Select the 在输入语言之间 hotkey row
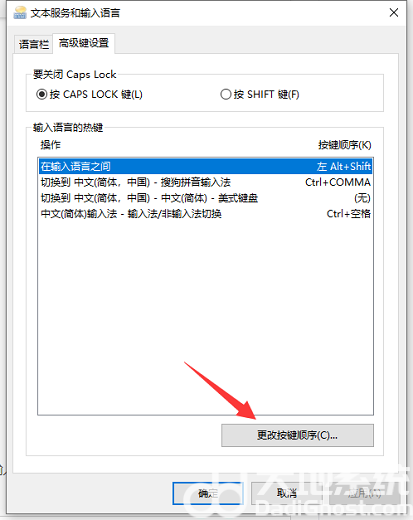This screenshot has width=413, height=520. click(205, 166)
